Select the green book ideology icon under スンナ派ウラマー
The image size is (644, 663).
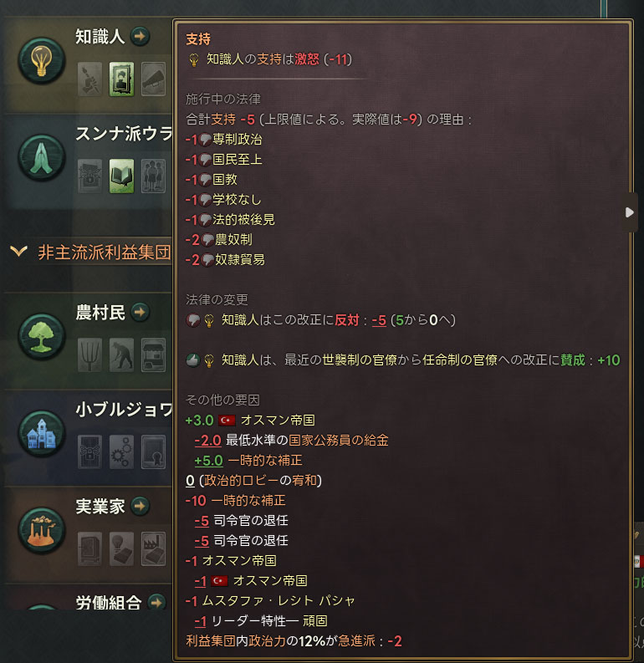coord(122,176)
